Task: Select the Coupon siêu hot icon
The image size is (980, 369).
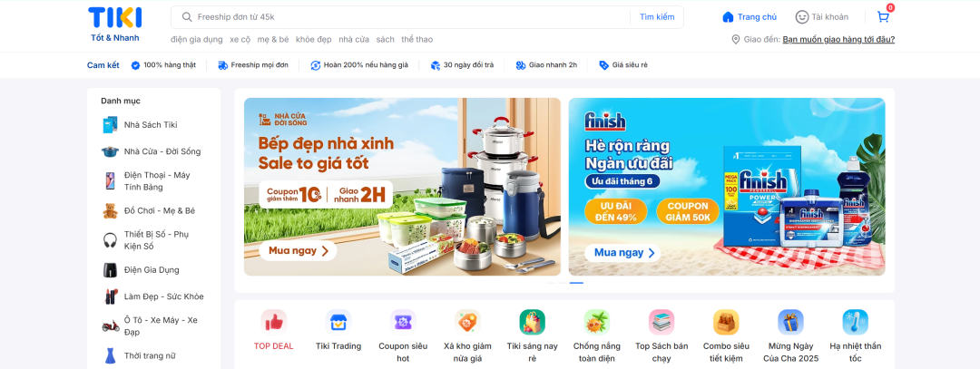Action: click(403, 322)
